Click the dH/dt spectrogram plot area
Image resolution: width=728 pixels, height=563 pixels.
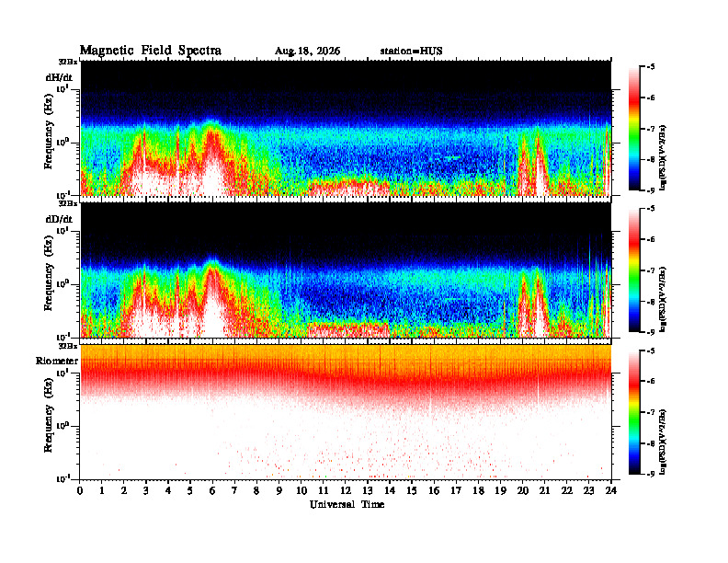pyautogui.click(x=346, y=128)
